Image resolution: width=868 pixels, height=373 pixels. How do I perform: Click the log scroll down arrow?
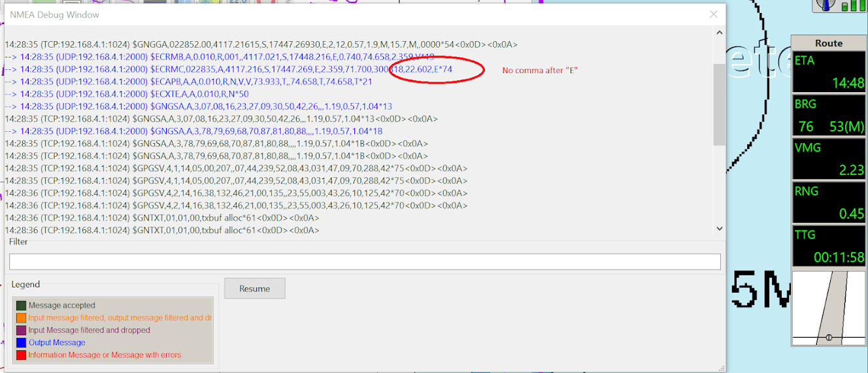719,229
